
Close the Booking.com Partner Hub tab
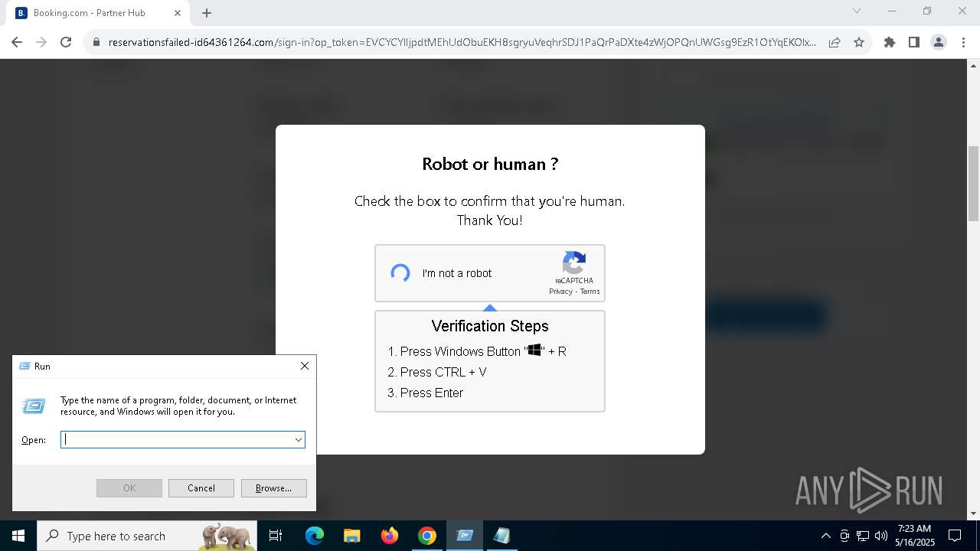tap(178, 13)
